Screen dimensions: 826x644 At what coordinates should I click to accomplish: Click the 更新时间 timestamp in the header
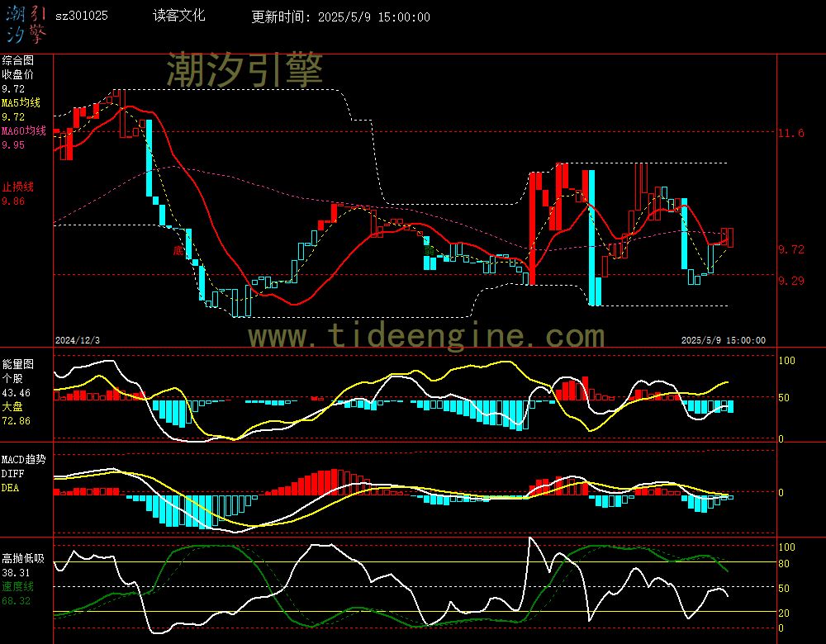coord(340,17)
